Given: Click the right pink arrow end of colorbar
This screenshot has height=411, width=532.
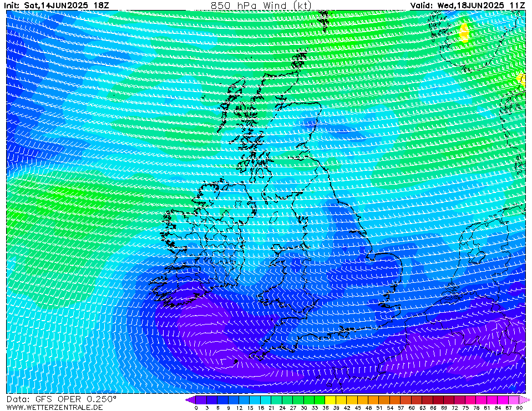Looking at the screenshot, I should [x=524, y=400].
